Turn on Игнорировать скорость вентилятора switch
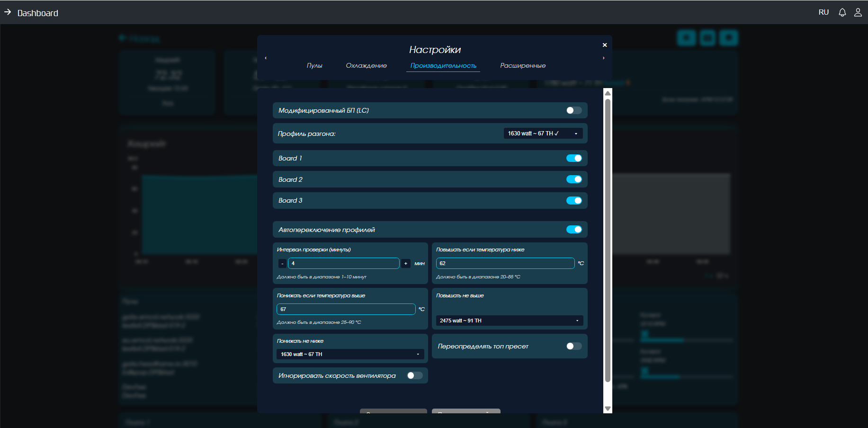This screenshot has width=868, height=428. tap(415, 375)
